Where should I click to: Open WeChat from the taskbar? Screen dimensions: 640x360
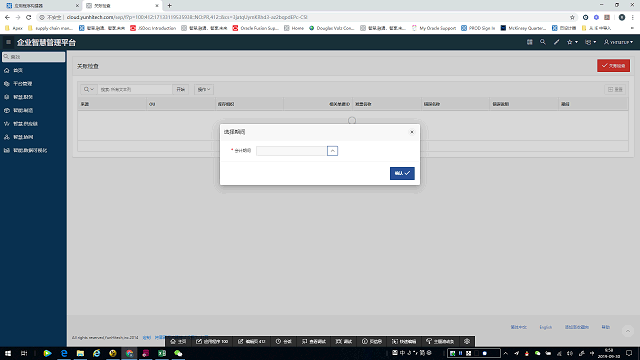(178, 353)
